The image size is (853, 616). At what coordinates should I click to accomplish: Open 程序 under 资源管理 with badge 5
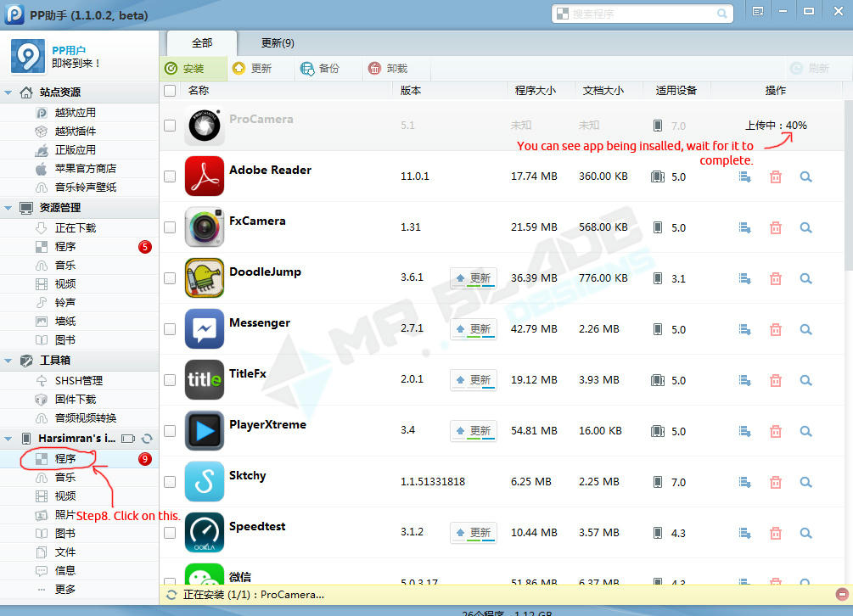tap(80, 247)
